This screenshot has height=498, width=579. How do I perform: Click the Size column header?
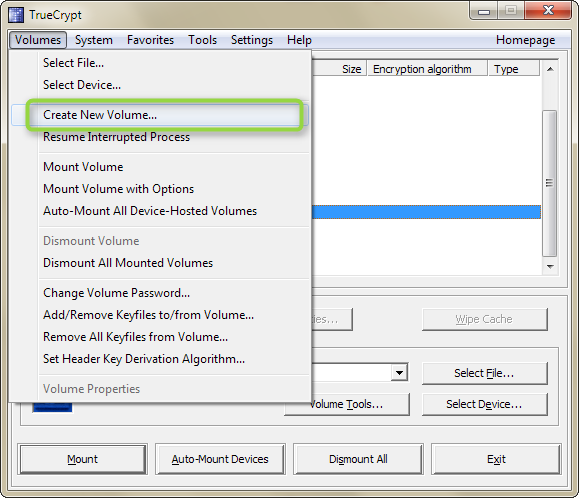click(339, 69)
